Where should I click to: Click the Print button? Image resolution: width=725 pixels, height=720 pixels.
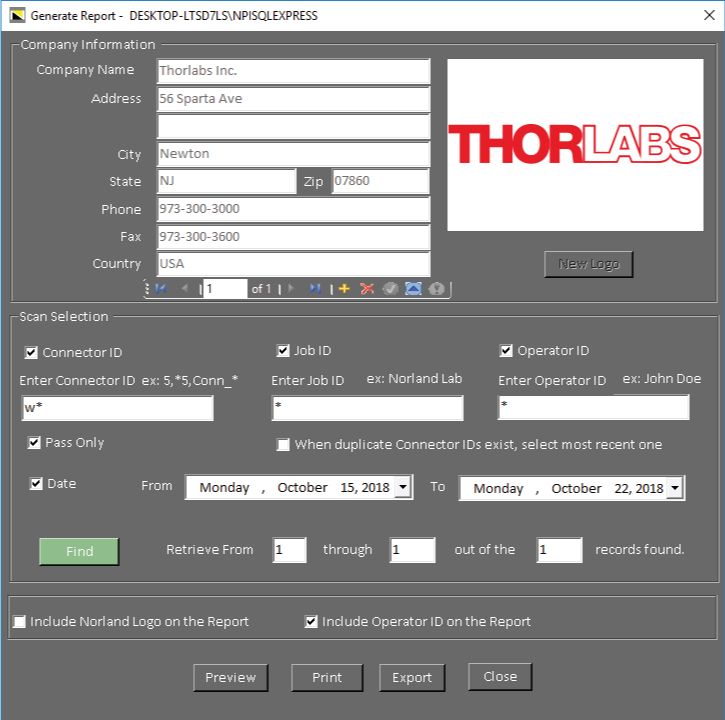pos(327,677)
